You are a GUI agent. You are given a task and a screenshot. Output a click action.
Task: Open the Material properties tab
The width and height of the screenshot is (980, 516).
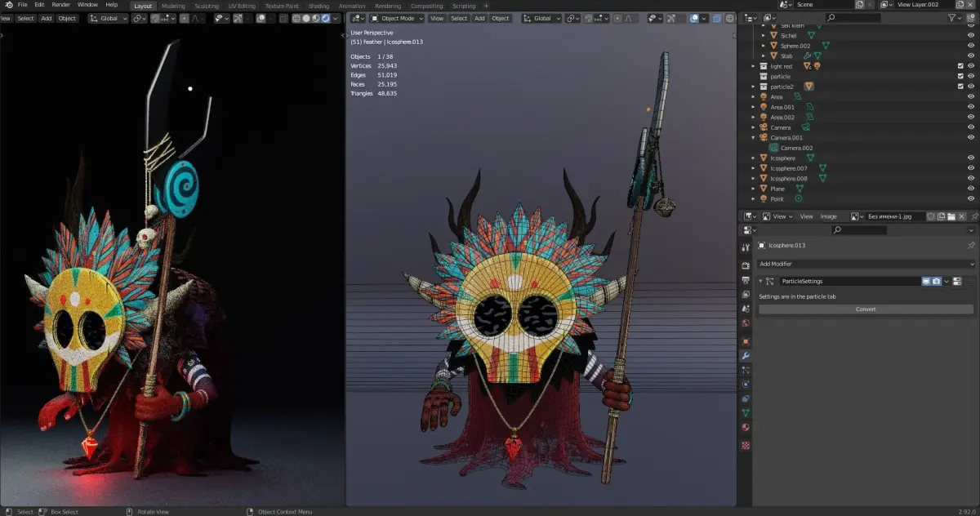coord(746,428)
